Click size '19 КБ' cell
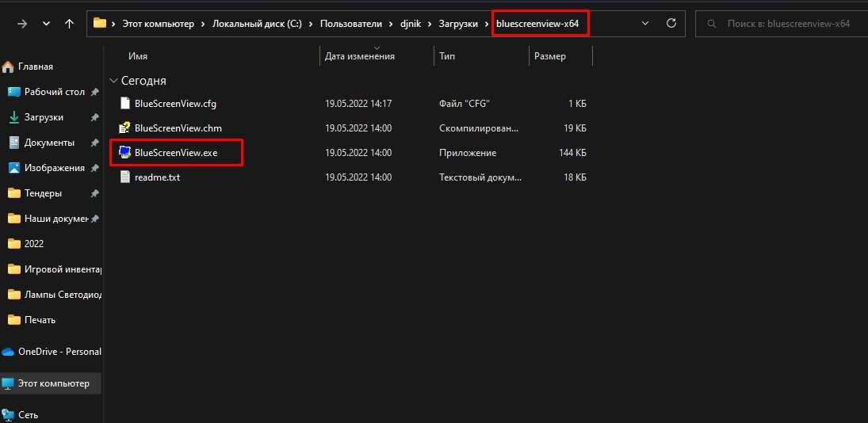 point(575,128)
